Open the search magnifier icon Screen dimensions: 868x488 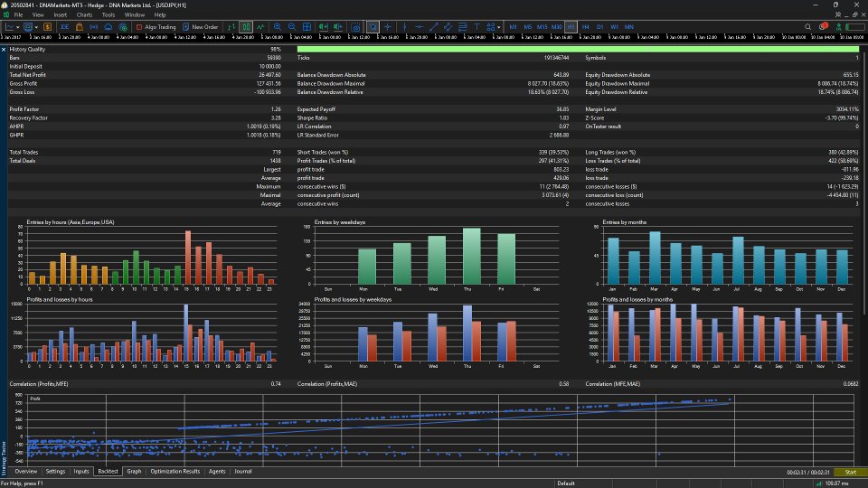[807, 26]
